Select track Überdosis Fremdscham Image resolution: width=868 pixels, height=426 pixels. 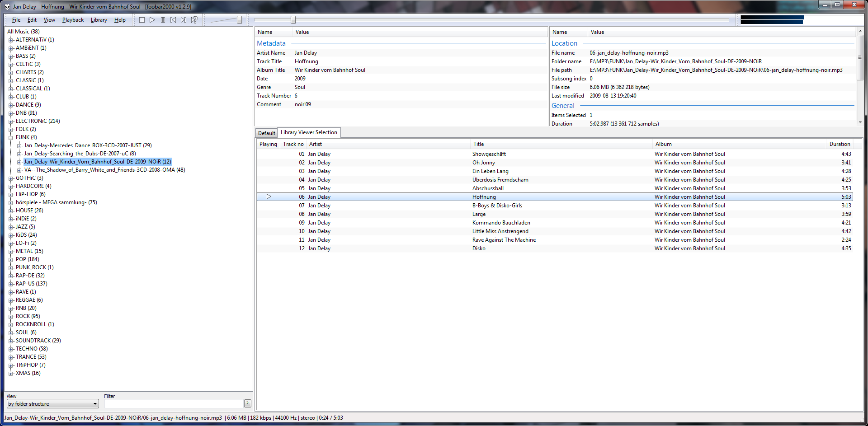555,180
